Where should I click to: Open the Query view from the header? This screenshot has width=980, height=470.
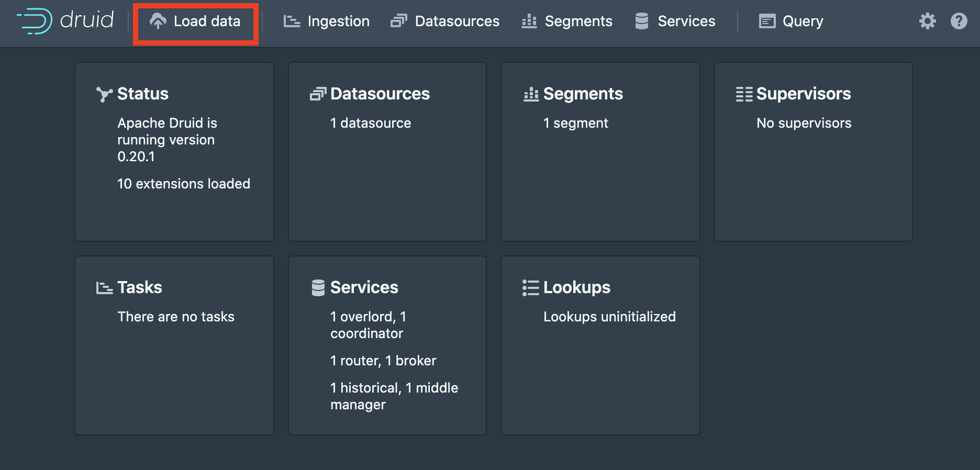pyautogui.click(x=791, y=21)
